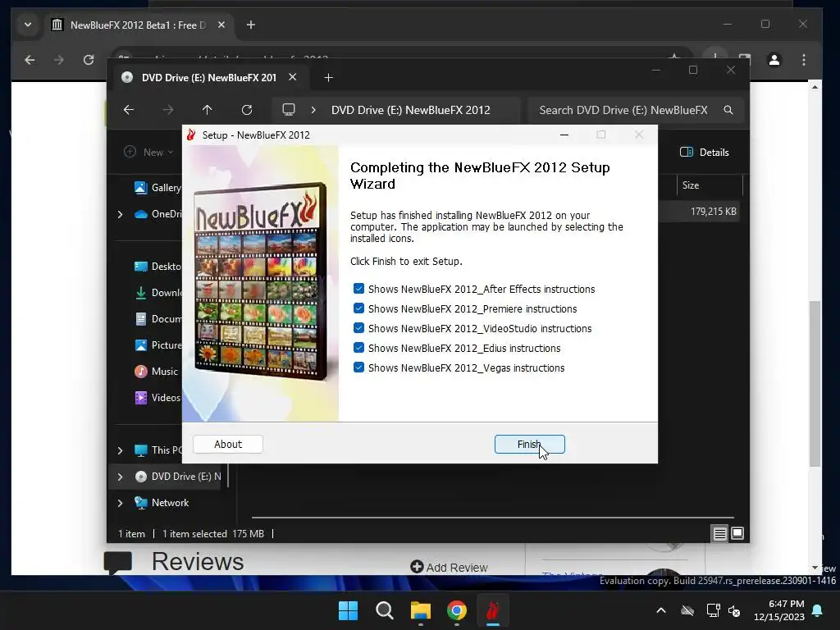Screen dimensions: 840x630
Task: Toggle Edius instructions checkbox
Action: [359, 348]
